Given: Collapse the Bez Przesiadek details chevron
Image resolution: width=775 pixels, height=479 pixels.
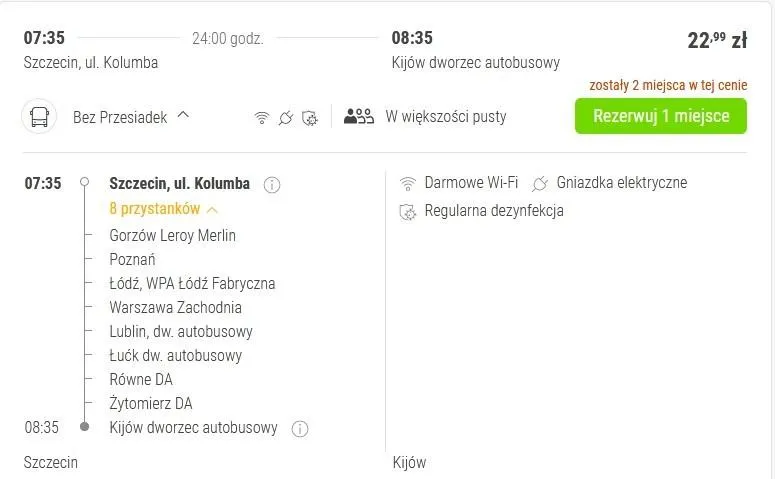Looking at the screenshot, I should [x=183, y=115].
